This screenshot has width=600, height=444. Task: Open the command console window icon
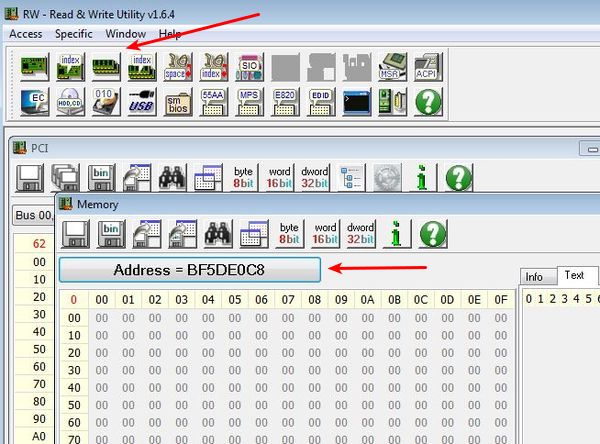[357, 102]
